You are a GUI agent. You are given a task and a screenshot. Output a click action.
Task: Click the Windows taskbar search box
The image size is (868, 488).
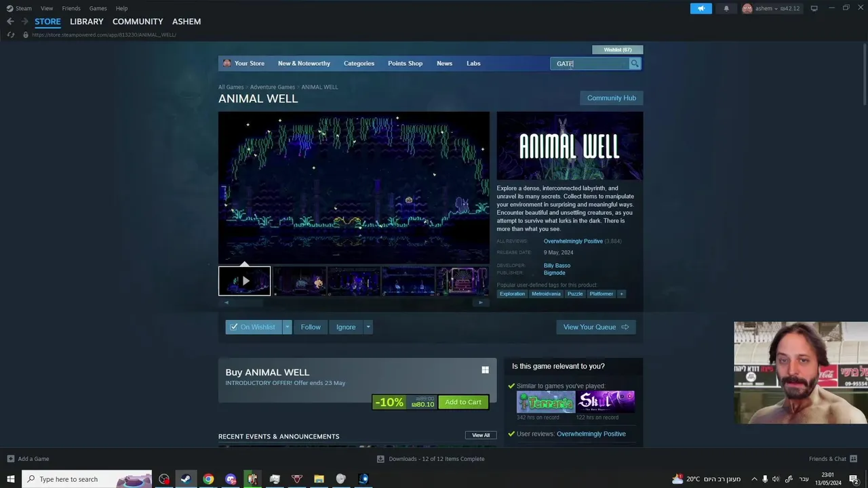(x=87, y=479)
